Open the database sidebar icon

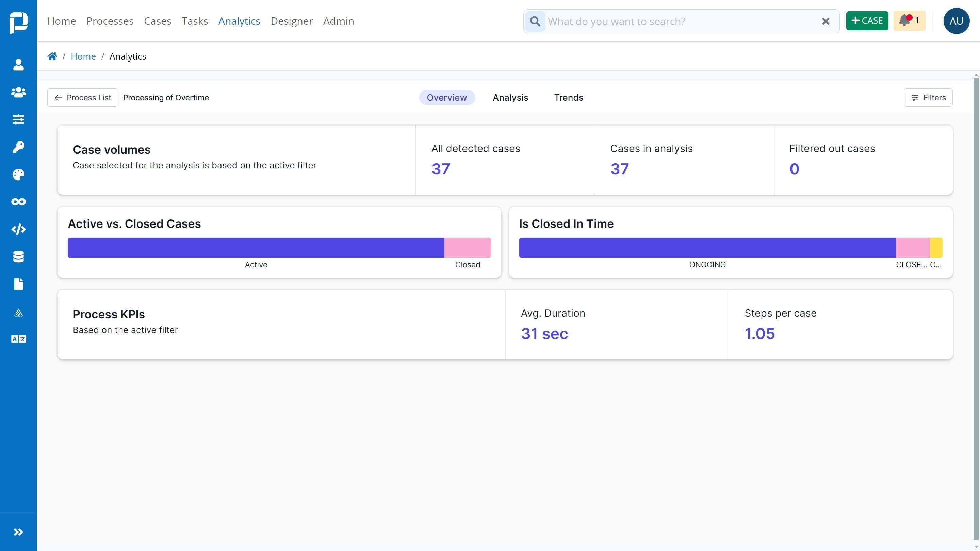click(x=18, y=257)
